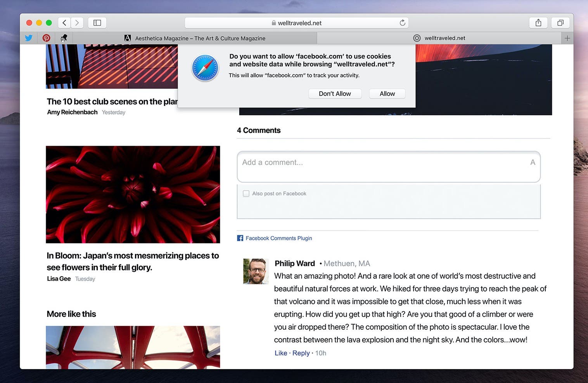Viewport: 588px width, 383px height.
Task: Reload the page with the refresh icon
Action: coord(402,23)
